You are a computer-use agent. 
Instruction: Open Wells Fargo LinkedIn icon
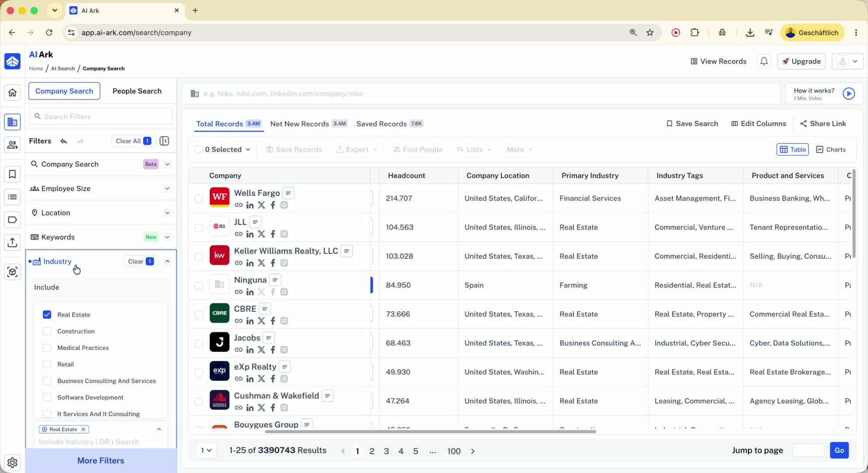(250, 205)
